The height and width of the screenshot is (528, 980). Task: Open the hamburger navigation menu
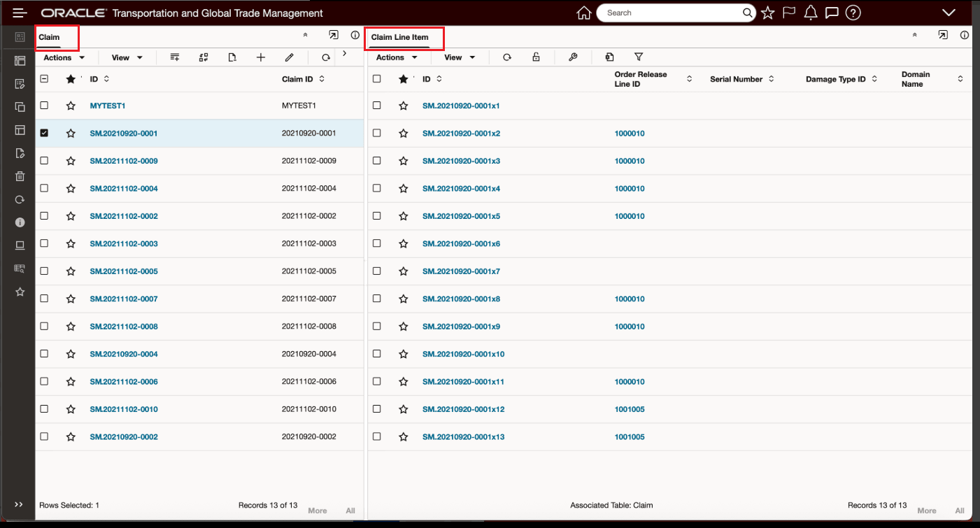[20, 13]
